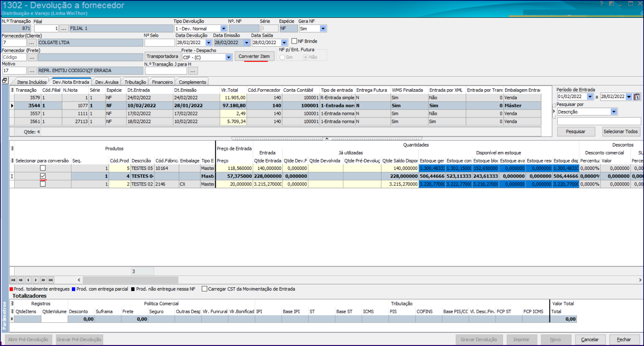Screen dimensions: 644x346
Task: Switch to Dev.Nota Entrada tab
Action: 71,82
